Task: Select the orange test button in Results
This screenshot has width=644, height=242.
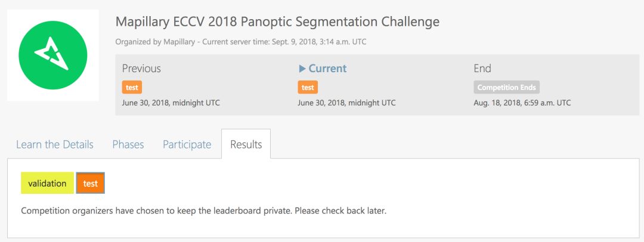Action: [x=91, y=183]
